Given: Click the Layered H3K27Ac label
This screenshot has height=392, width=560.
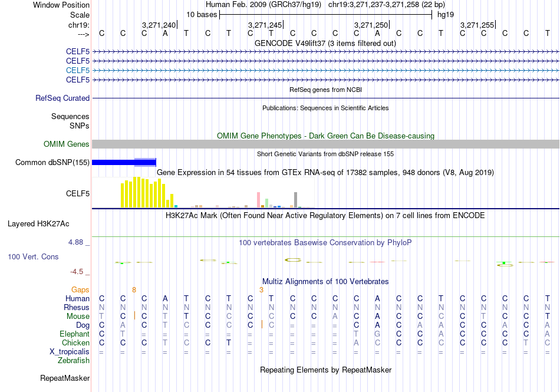Looking at the screenshot, I should click(38, 224).
